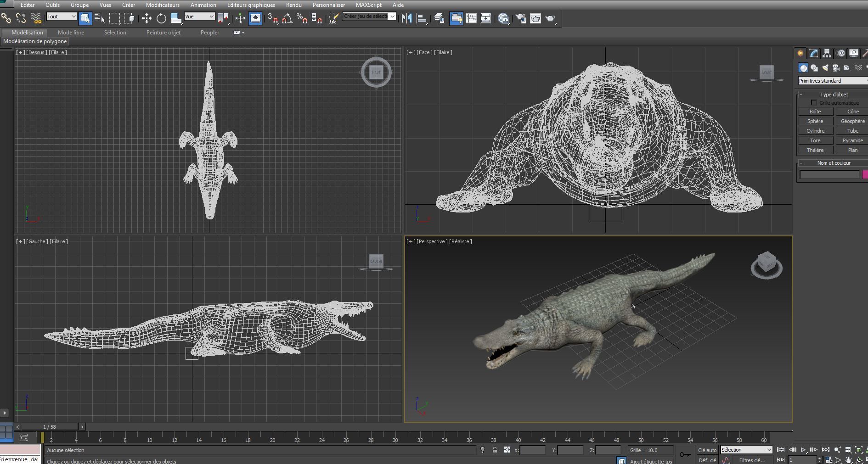Toggle Spinner Snap
This screenshot has width=868, height=464.
pos(317,18)
